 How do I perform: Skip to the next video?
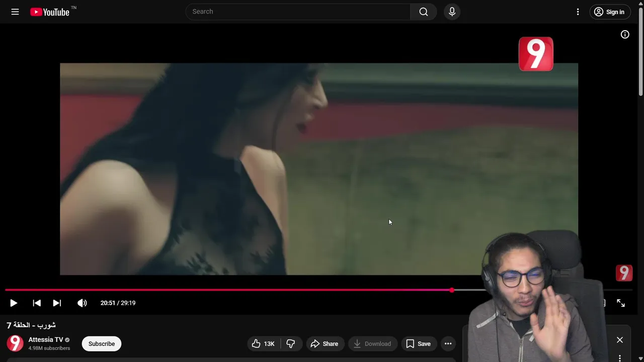click(x=57, y=303)
